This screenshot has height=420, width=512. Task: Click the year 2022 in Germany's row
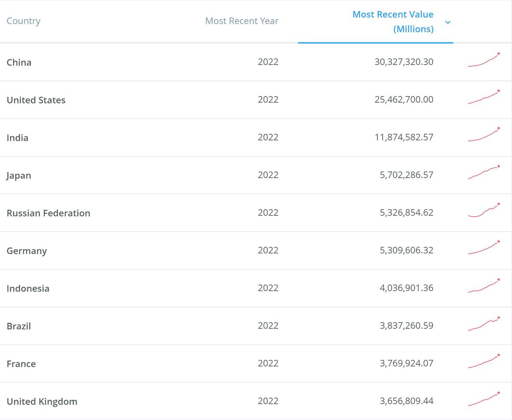tap(268, 250)
